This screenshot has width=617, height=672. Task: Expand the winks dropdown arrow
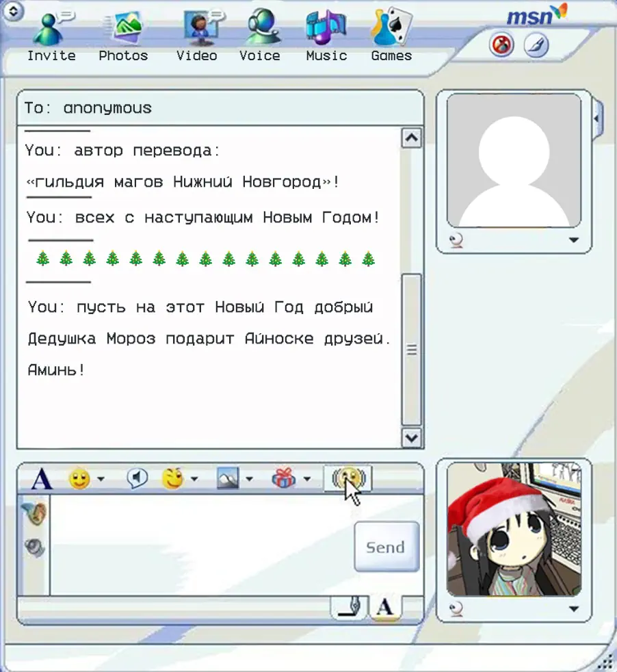click(x=194, y=479)
